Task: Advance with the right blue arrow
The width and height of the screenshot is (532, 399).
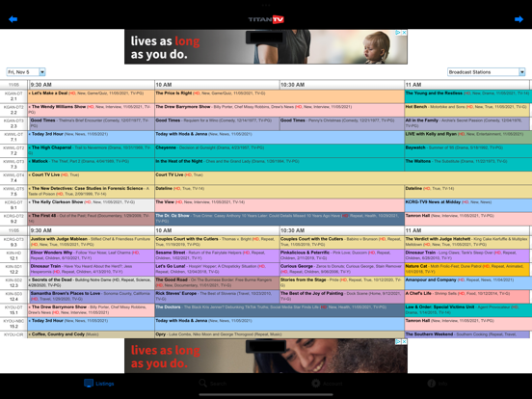Action: tap(519, 19)
